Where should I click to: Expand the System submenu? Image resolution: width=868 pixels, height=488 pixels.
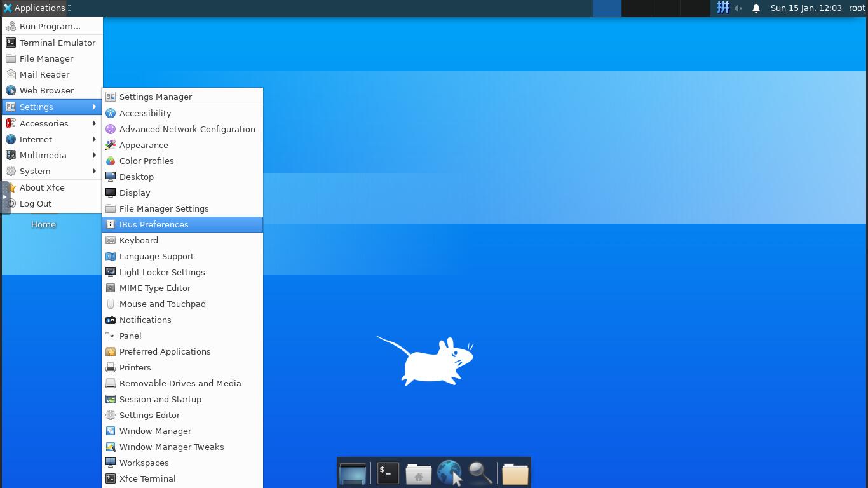52,171
